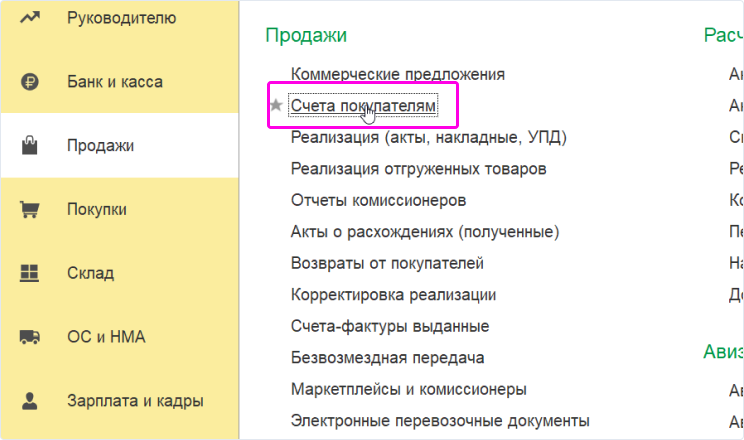Screen dimensions: 744x440
Task: Click the green Продажи group heading
Action: click(x=306, y=36)
